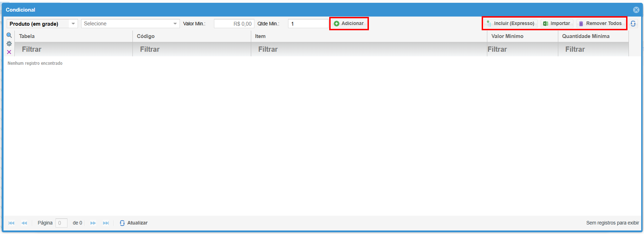Click Atualizar in the footer bar
The height and width of the screenshot is (234, 644).
pos(134,223)
